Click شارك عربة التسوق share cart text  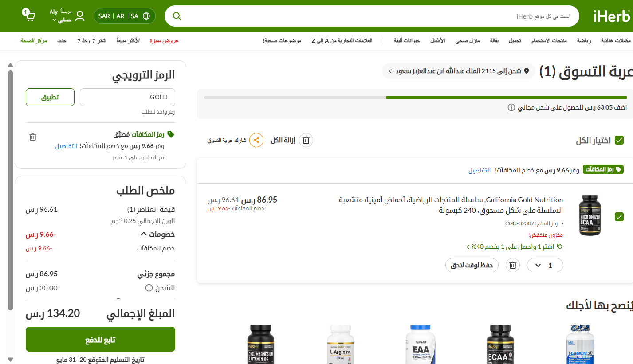(227, 140)
